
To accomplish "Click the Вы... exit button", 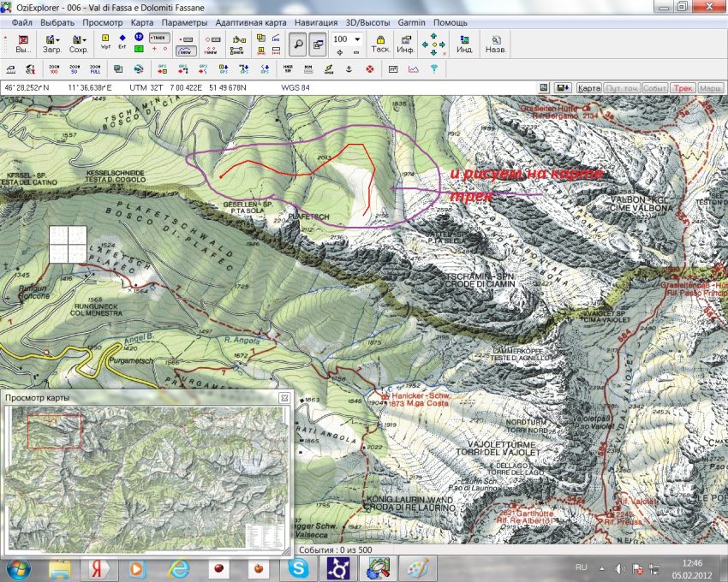I will click(x=24, y=43).
